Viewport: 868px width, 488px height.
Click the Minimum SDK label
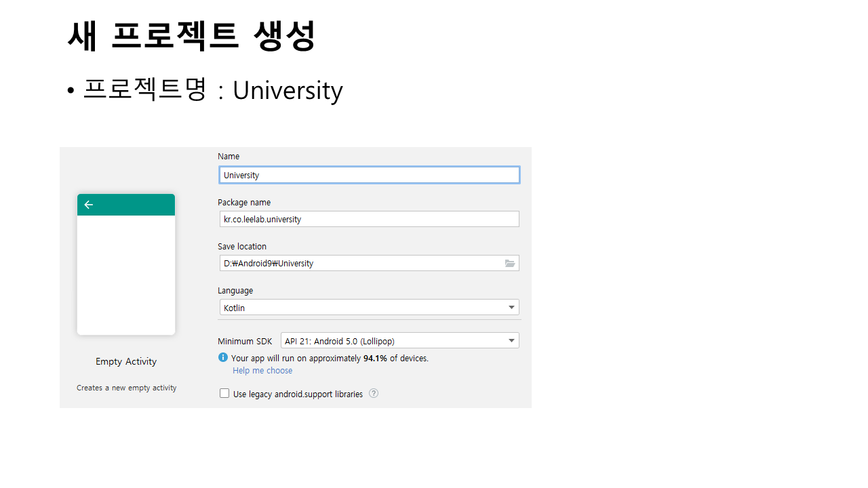coord(245,342)
